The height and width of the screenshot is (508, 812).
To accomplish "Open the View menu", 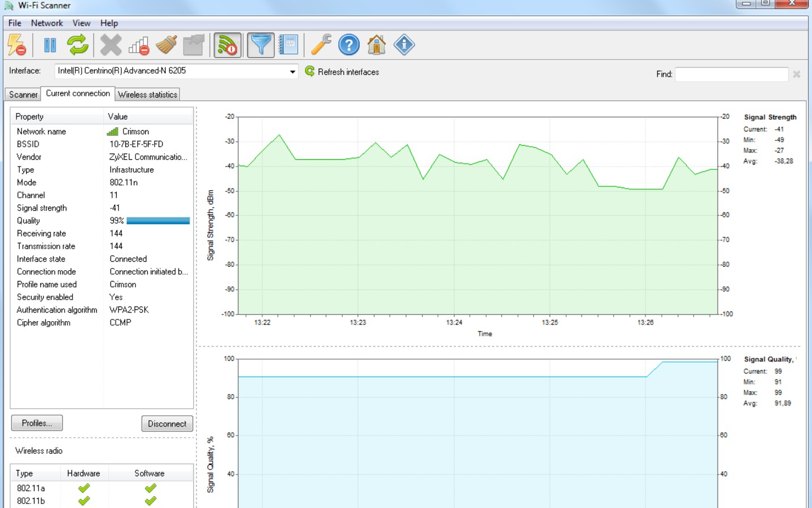I will 81,23.
